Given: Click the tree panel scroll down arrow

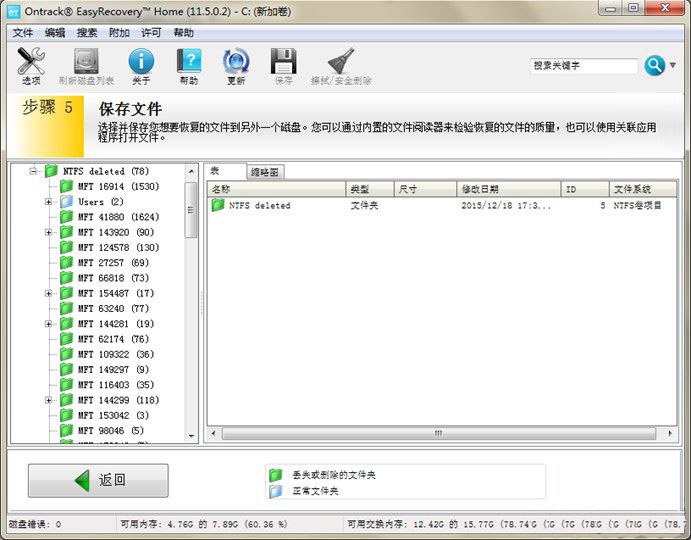Looking at the screenshot, I should pyautogui.click(x=191, y=436).
